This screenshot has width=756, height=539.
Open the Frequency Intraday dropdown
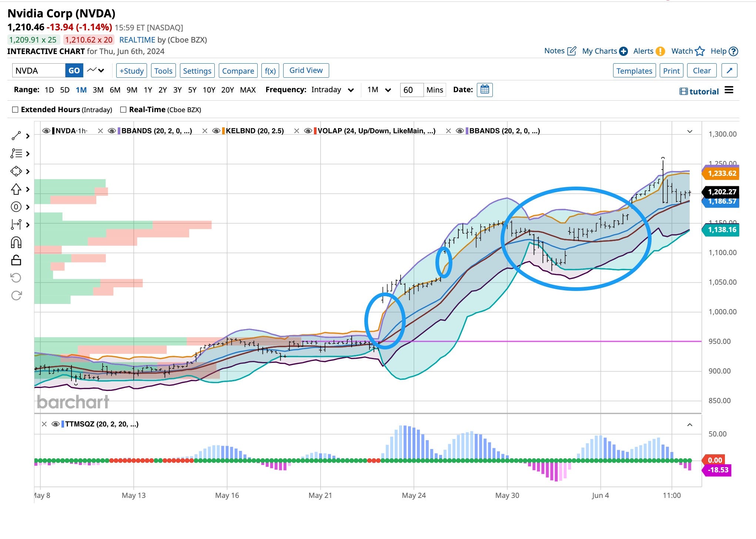tap(332, 90)
